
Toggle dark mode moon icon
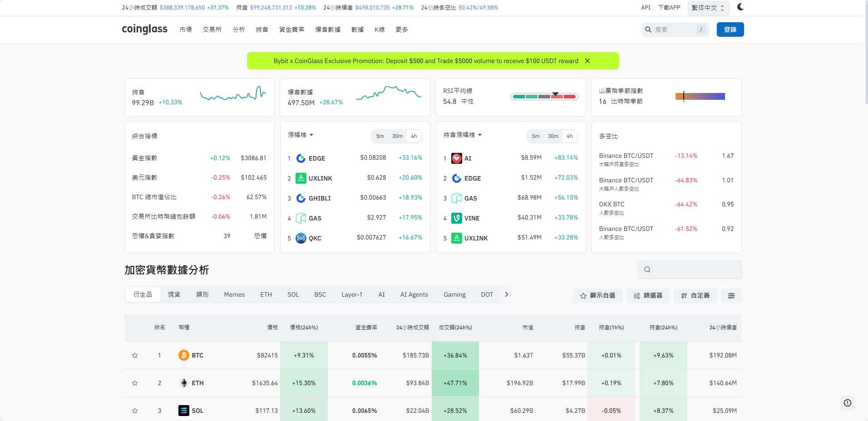tap(740, 7)
